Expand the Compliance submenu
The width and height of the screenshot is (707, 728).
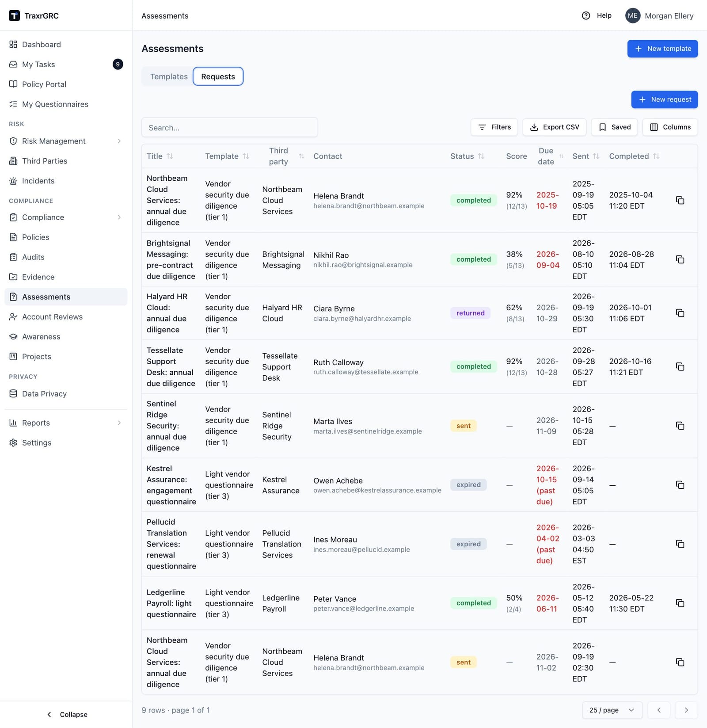(x=119, y=217)
